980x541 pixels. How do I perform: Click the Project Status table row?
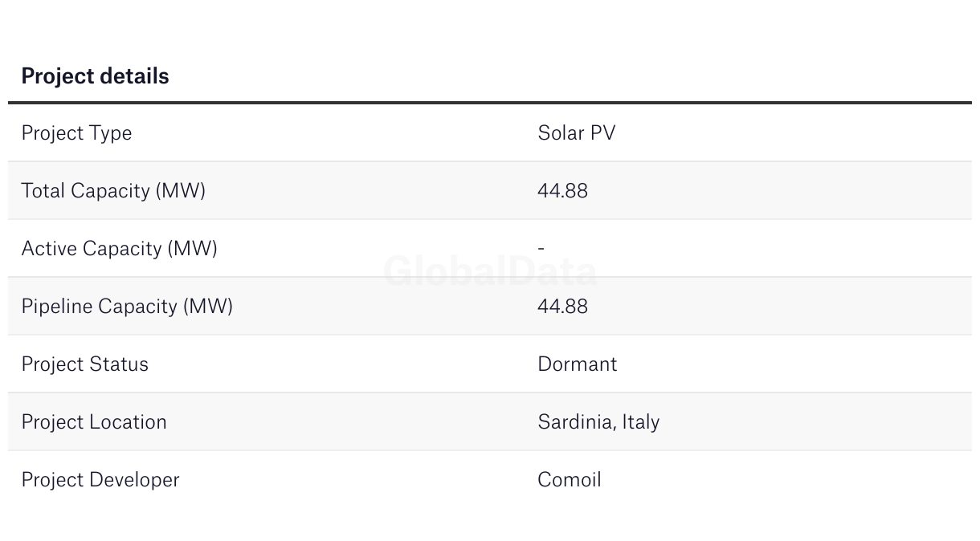[x=490, y=364]
